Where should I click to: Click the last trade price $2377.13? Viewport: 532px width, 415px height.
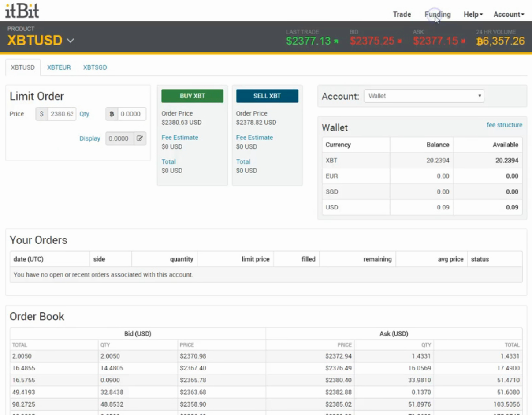[x=308, y=41]
